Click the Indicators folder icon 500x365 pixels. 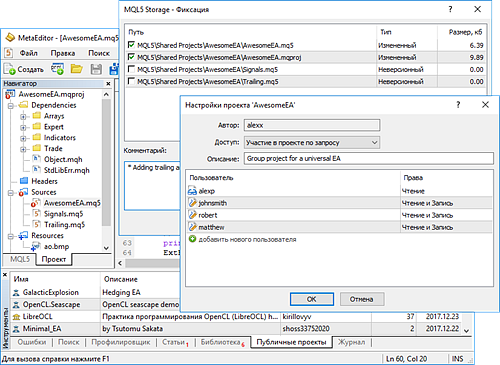[37, 137]
